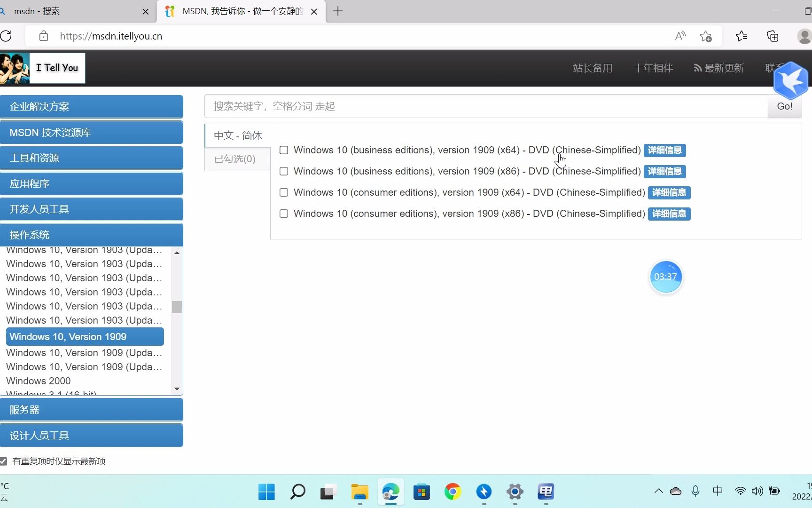Check consumer editions 1909 x86 checkbox
Image resolution: width=812 pixels, height=508 pixels.
click(284, 214)
